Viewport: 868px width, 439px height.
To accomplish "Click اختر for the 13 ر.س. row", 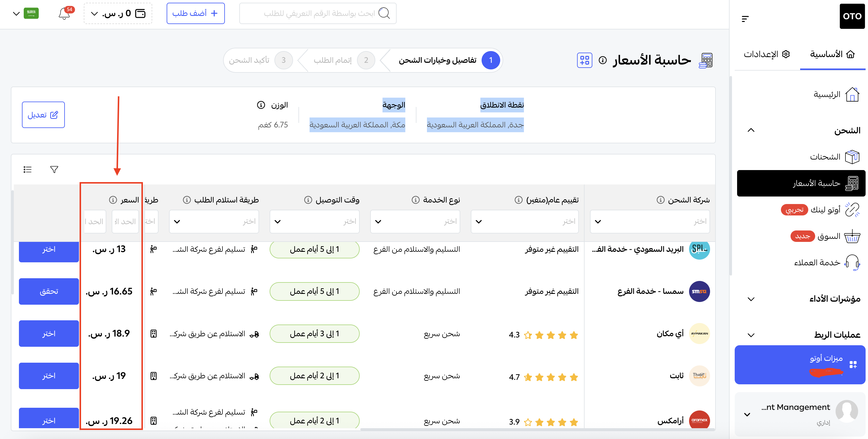I will 49,251.
